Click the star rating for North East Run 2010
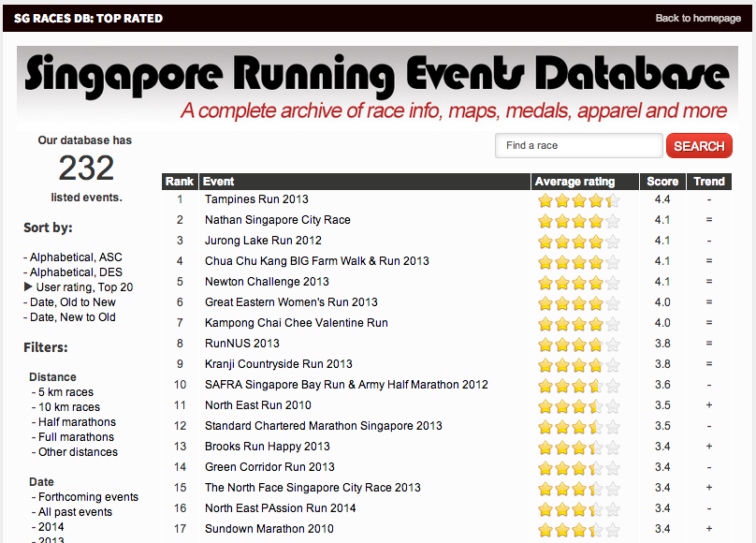The height and width of the screenshot is (543, 756). coord(578,406)
